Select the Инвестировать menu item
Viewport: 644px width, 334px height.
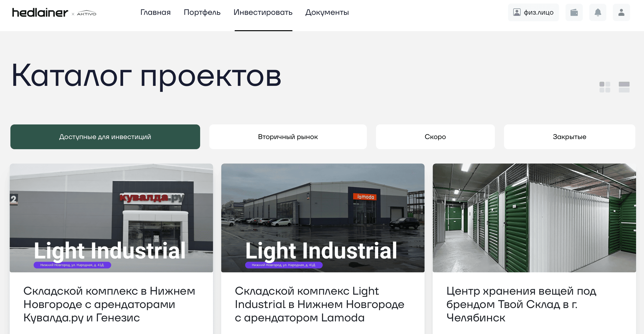tap(263, 12)
